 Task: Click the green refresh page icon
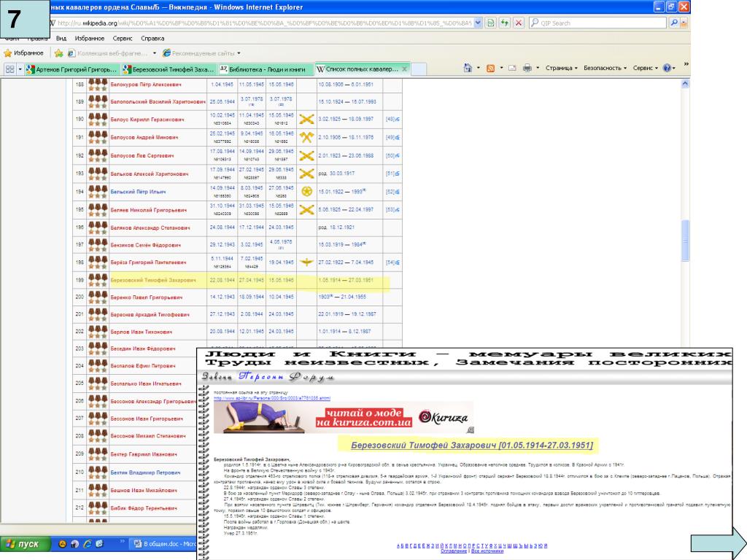[505, 23]
